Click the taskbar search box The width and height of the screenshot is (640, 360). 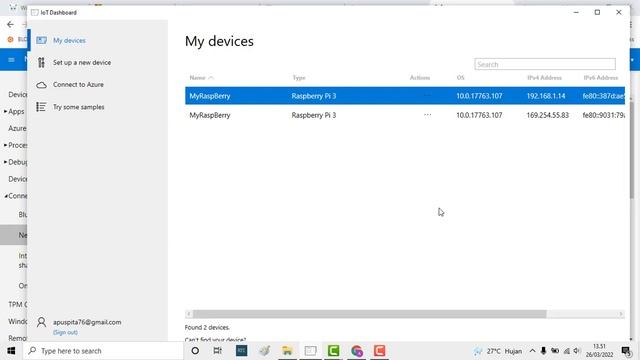click(103, 351)
